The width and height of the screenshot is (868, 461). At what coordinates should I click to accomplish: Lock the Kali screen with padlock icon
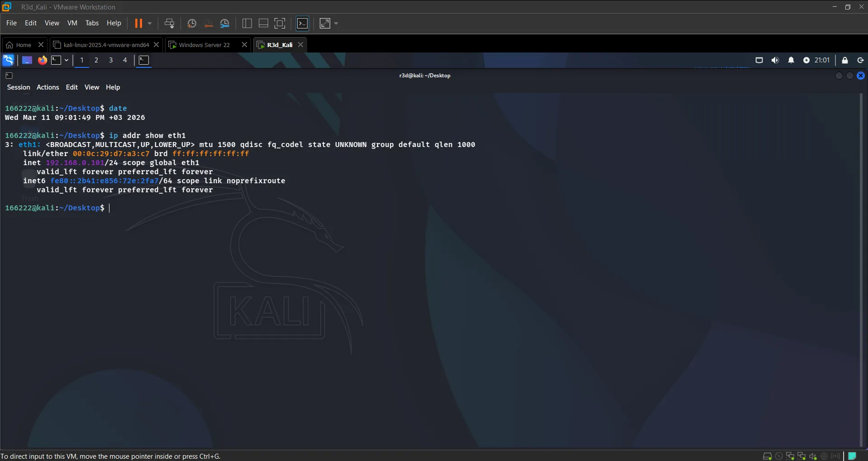(844, 60)
